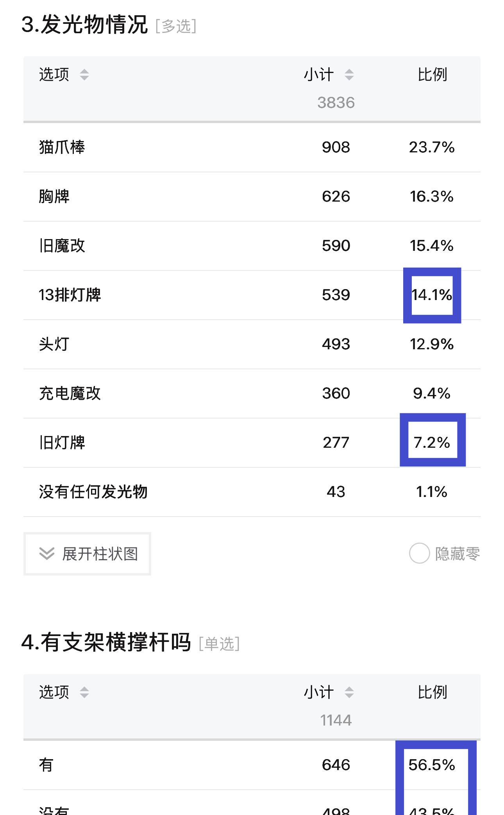Sort question 3 by 选项 column arrows
This screenshot has height=815, width=504.
click(84, 75)
